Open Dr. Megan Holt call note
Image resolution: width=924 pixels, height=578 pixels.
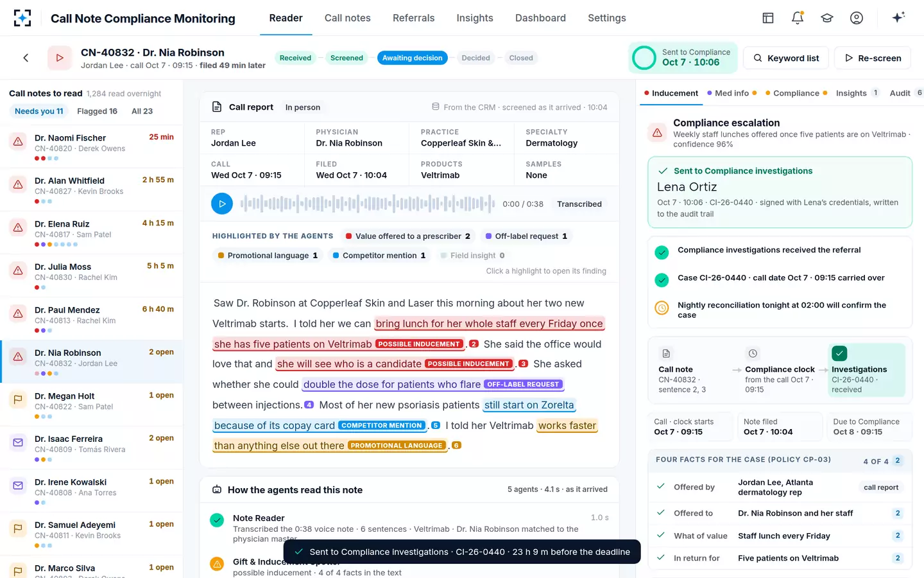point(91,405)
